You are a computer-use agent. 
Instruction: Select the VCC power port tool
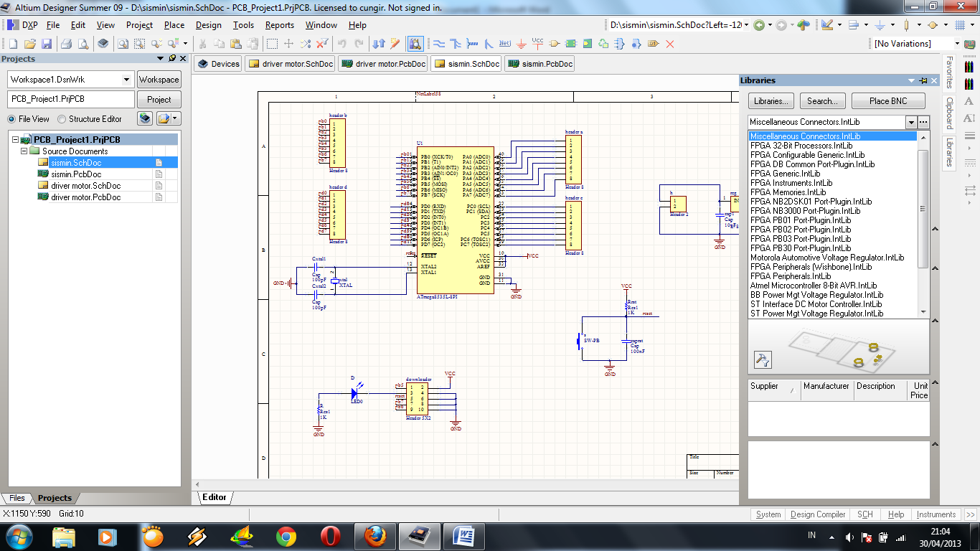pos(537,44)
